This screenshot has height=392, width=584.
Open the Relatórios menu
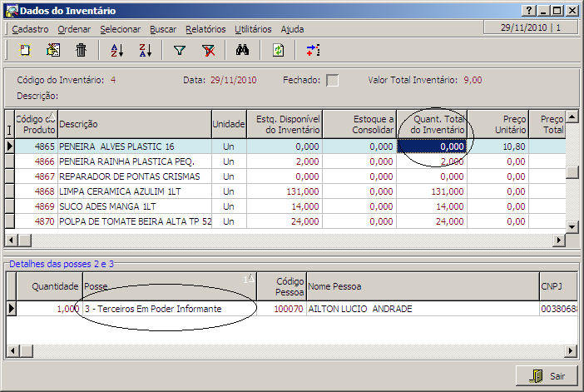click(x=205, y=29)
